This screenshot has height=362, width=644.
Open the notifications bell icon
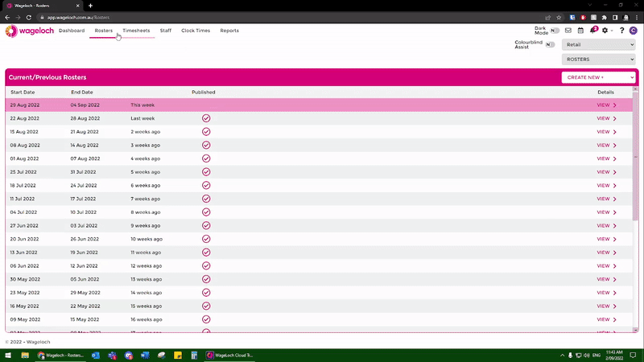(x=593, y=31)
